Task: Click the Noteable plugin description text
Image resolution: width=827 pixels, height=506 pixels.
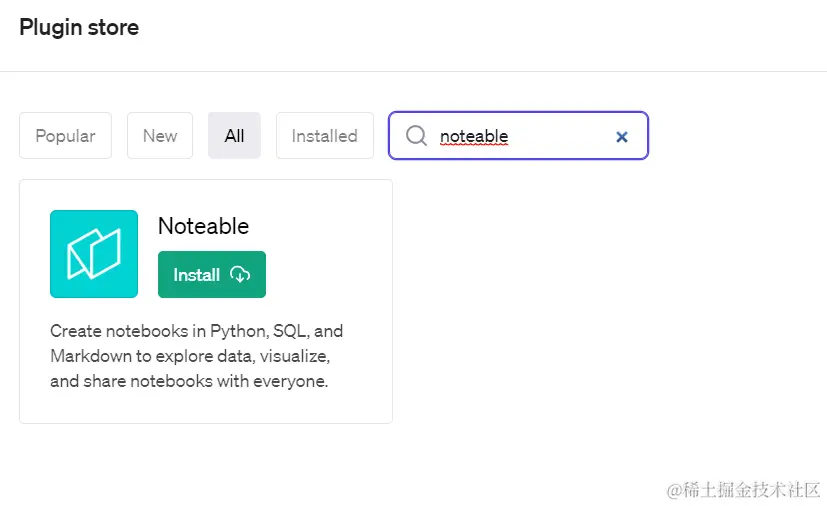Action: click(x=196, y=356)
